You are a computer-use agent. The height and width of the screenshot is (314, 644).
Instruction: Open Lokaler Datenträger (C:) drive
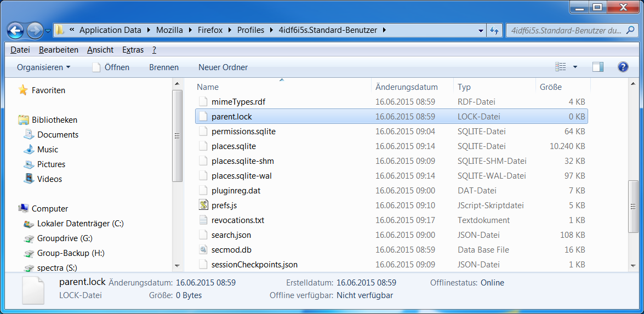point(80,224)
